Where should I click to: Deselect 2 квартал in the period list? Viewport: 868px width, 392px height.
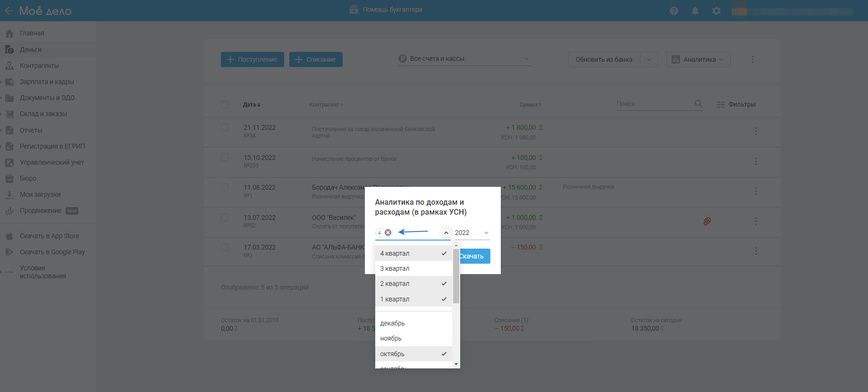413,284
